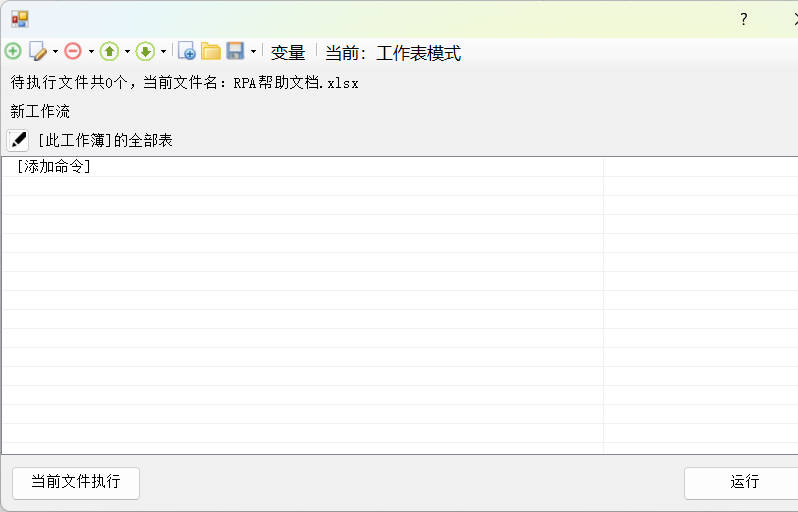798x512 pixels.
Task: Click the edit command pencil icon
Action: (38, 52)
